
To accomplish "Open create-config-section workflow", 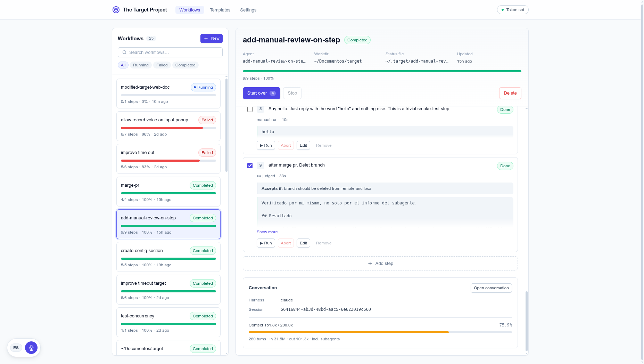I will click(168, 257).
